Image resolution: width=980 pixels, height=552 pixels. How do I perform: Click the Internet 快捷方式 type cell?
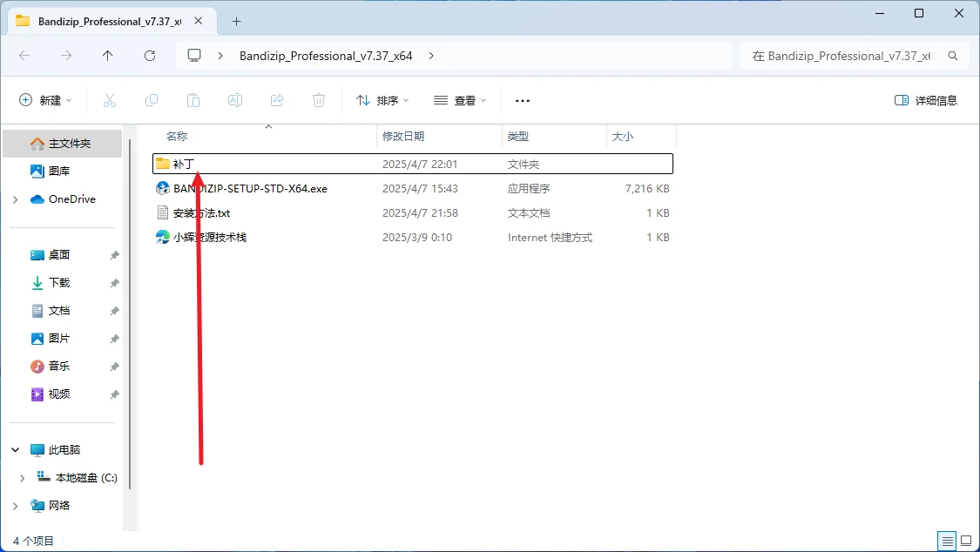[x=550, y=238]
